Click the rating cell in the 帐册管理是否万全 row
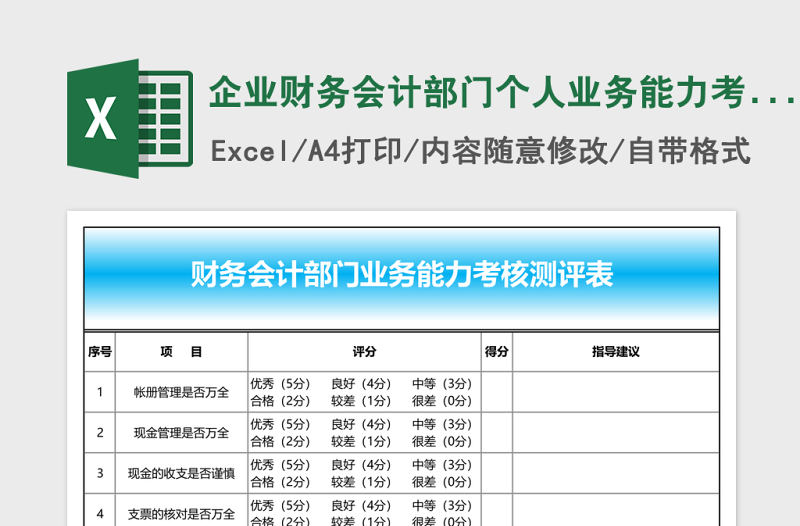This screenshot has width=800, height=526. pos(364,392)
